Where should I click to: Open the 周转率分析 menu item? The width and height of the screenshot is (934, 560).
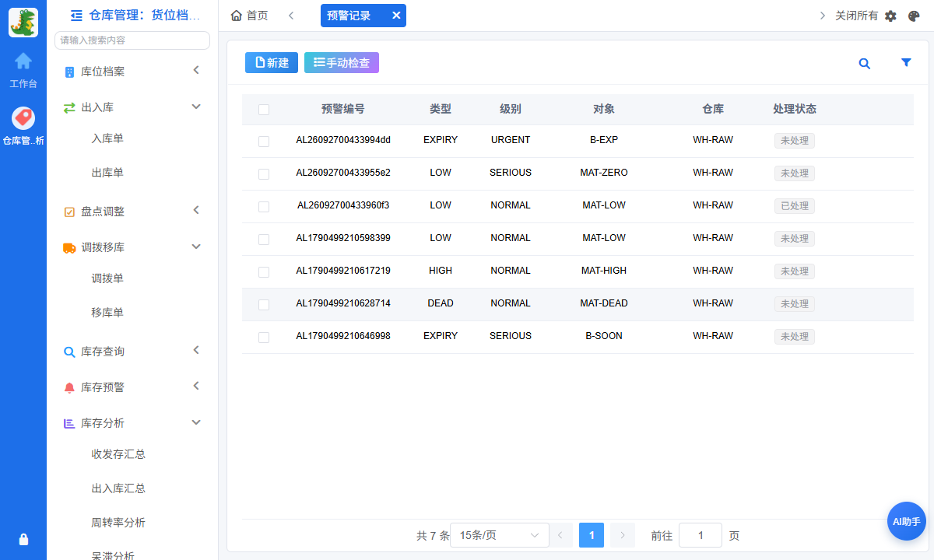click(118, 523)
